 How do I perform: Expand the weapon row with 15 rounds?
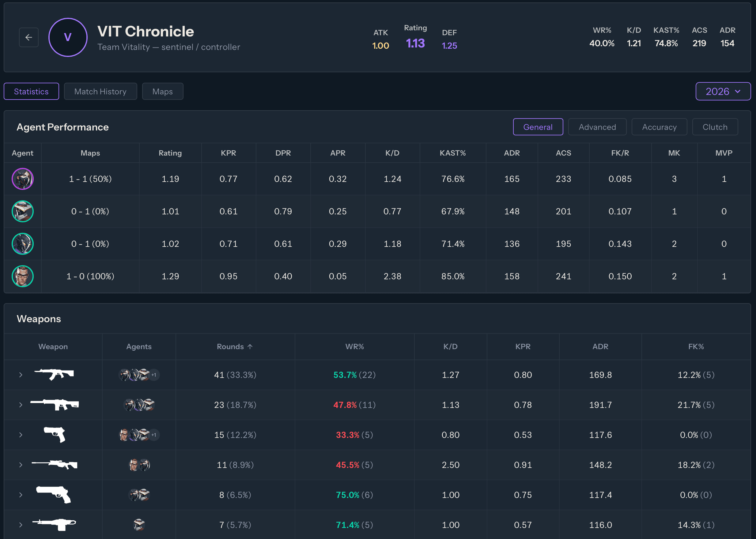21,435
